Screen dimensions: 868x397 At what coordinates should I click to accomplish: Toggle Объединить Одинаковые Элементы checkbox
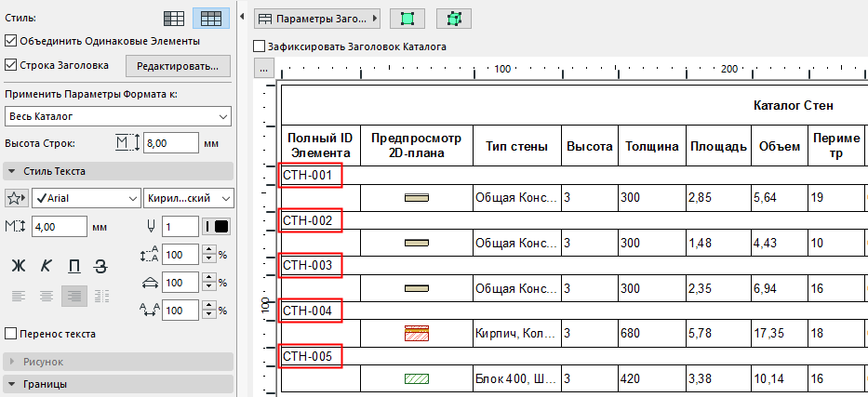point(10,41)
